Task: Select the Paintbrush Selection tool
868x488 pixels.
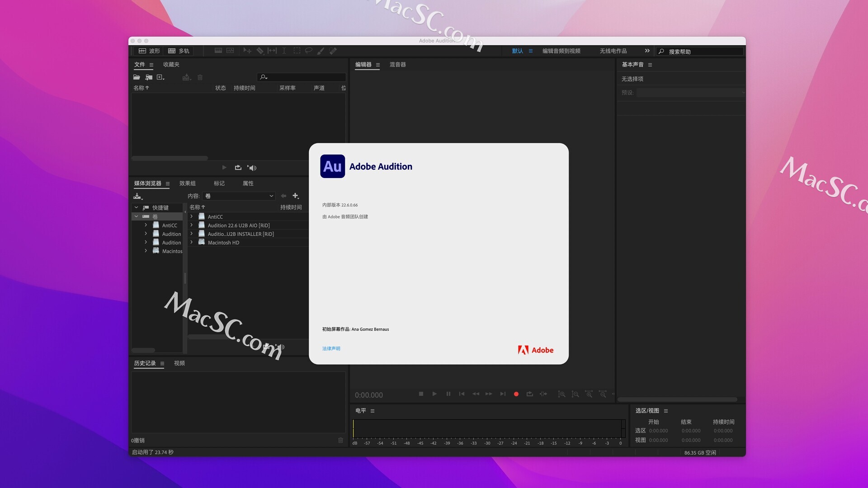Action: tap(321, 51)
